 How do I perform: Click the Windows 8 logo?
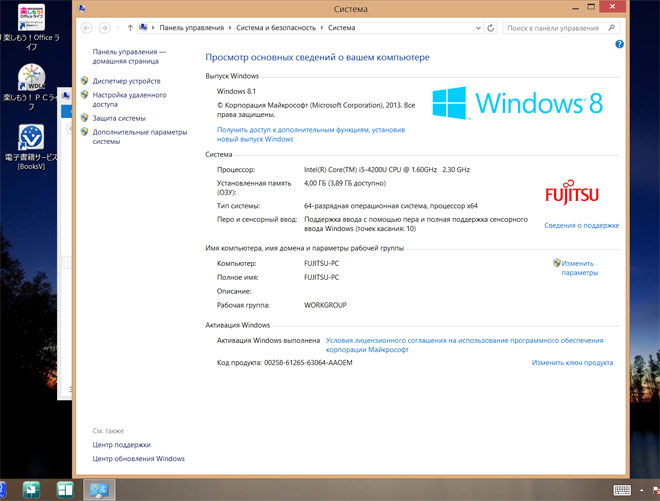[517, 103]
